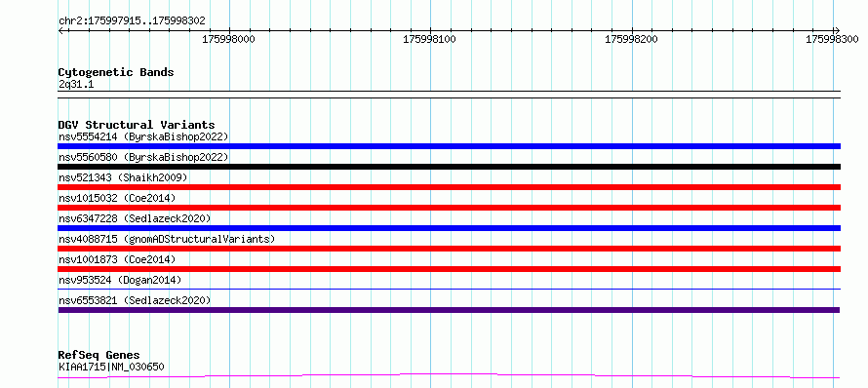This screenshot has width=868, height=388.
Task: Select the red bar of nsv1015032
Action: point(449,208)
